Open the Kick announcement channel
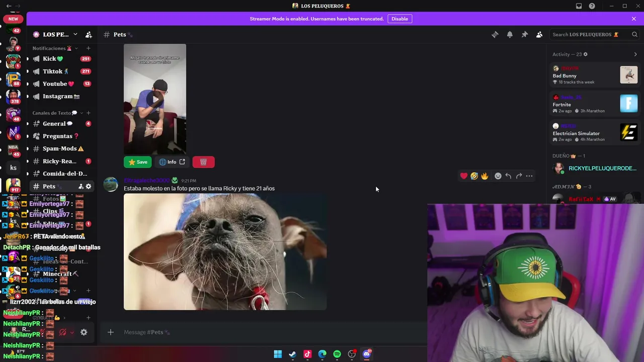This screenshot has width=644, height=362. 62,59
